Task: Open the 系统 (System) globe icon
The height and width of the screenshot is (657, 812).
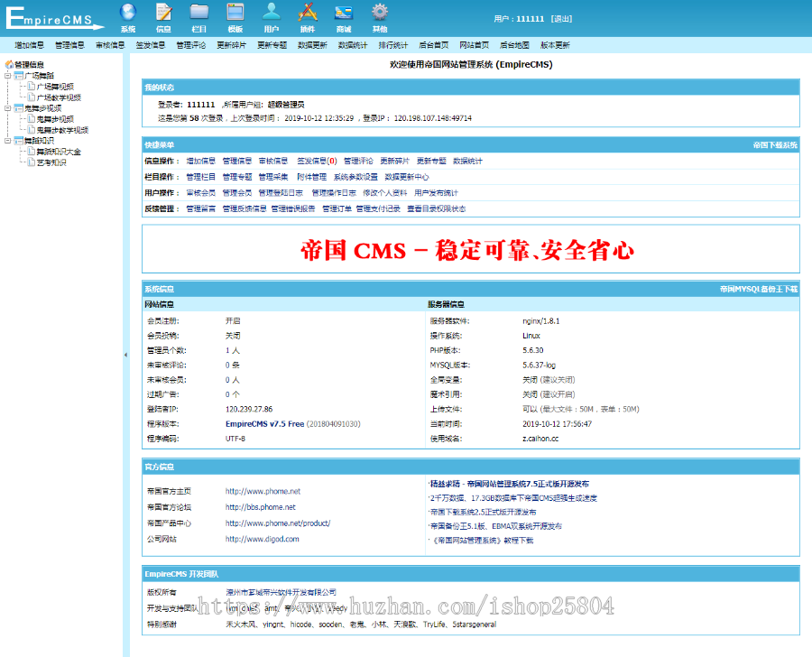Action: 127,13
